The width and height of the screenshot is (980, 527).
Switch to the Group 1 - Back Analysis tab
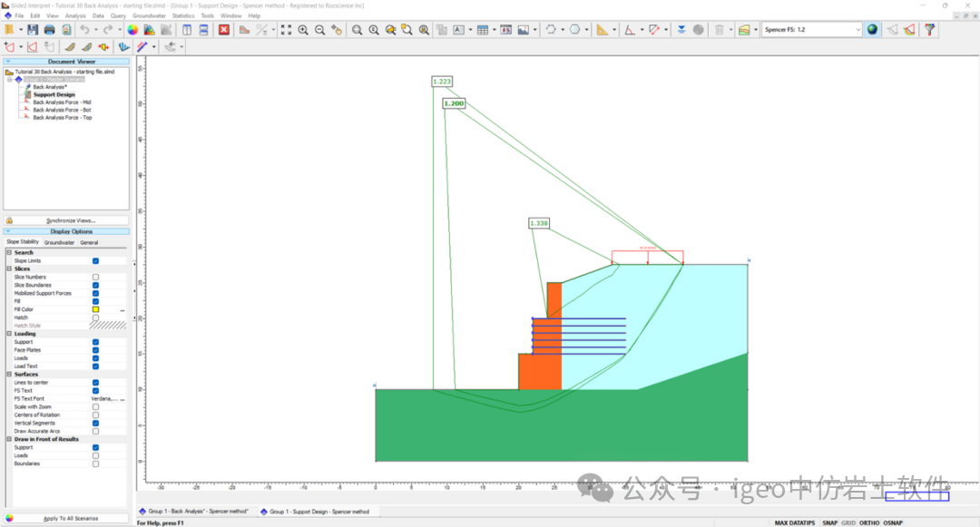tap(195, 512)
